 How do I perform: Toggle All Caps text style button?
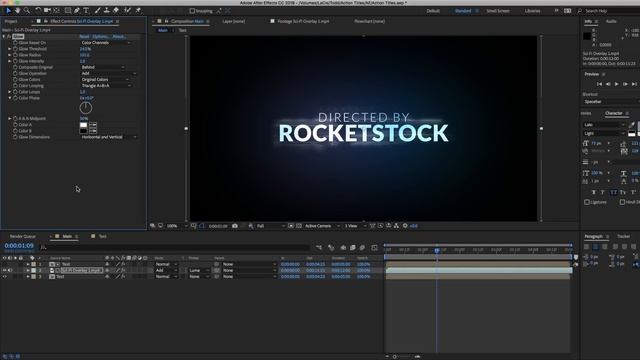point(613,192)
